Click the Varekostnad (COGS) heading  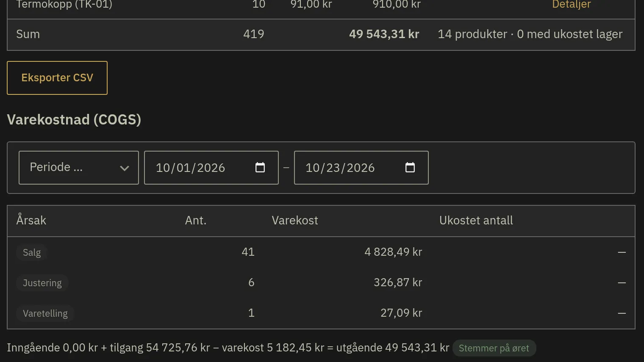click(x=74, y=120)
